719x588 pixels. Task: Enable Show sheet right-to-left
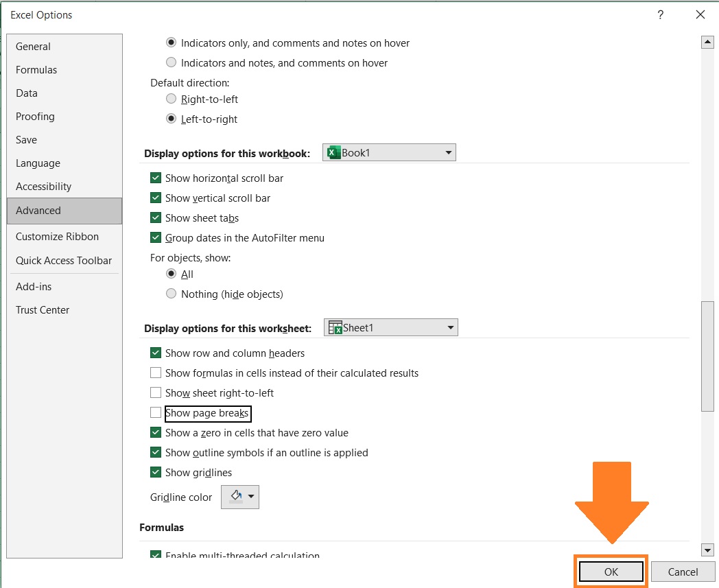(x=156, y=392)
